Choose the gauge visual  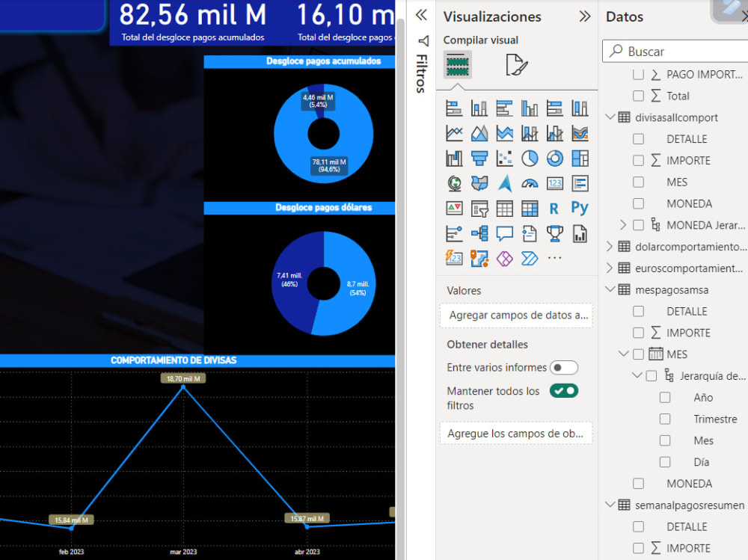(x=530, y=183)
